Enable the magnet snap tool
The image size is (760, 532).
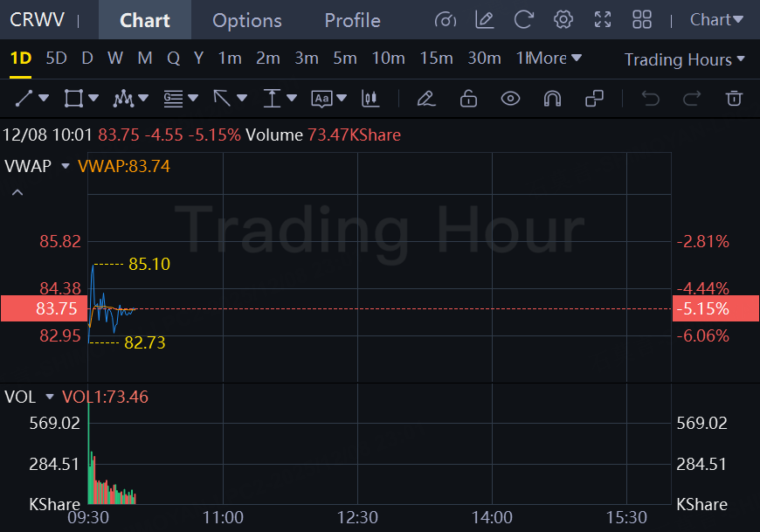point(552,99)
